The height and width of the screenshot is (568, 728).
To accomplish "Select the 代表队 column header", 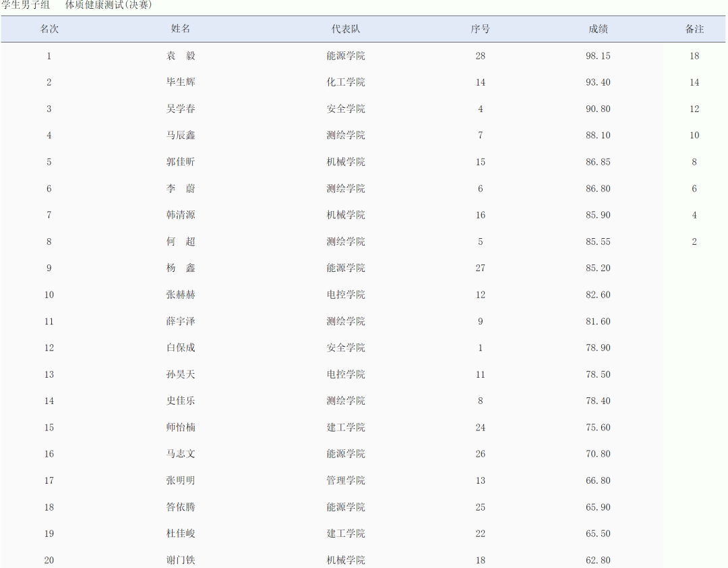I will click(345, 29).
